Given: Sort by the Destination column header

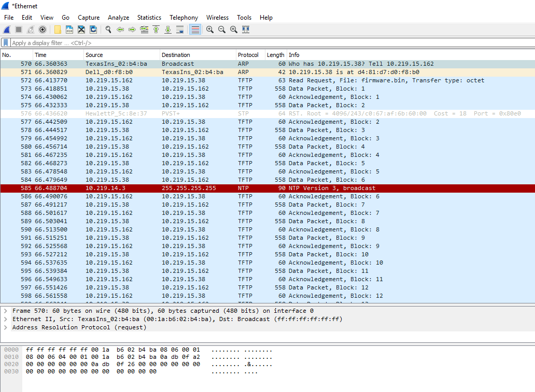Looking at the screenshot, I should click(198, 55).
